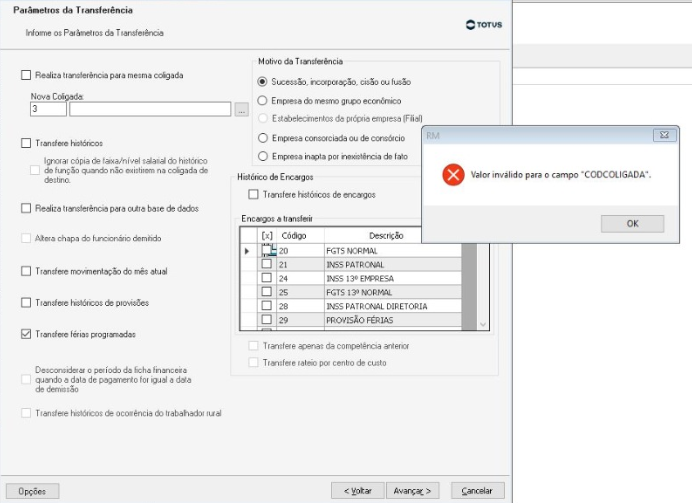Open the Nova Coligada lookup button

(x=241, y=109)
